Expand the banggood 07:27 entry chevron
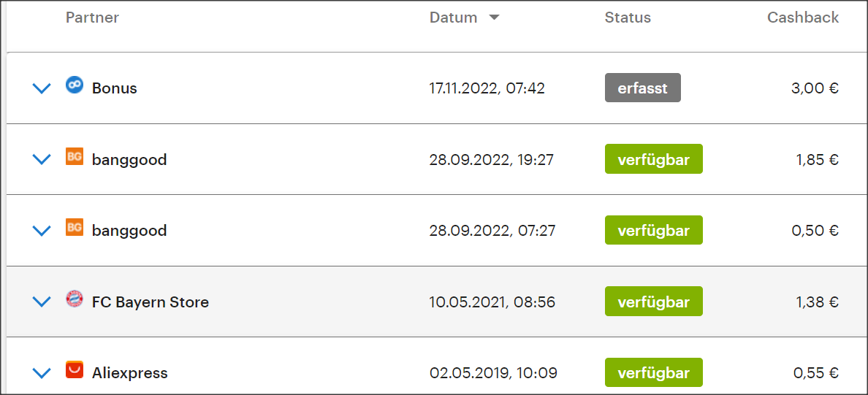Screen dimensions: 868x395 (x=42, y=231)
